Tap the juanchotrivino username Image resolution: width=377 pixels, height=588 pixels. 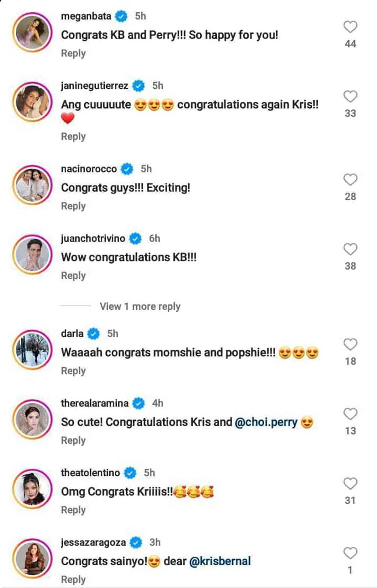(93, 238)
